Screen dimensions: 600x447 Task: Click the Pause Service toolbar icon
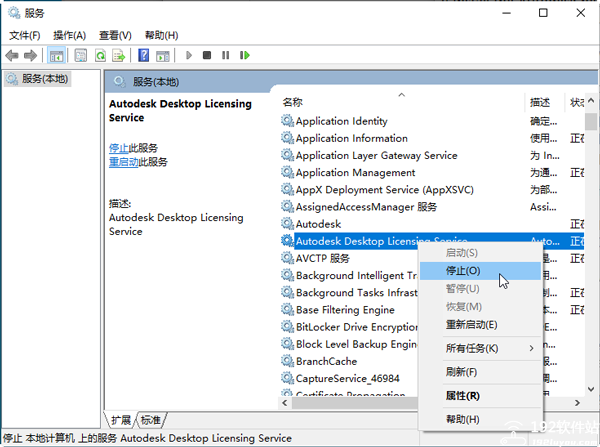225,56
